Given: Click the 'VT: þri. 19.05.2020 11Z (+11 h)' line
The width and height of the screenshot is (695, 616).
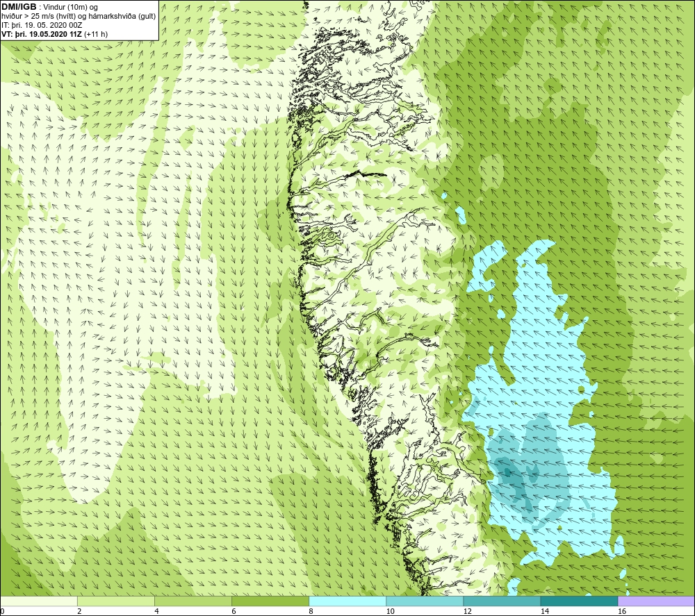Looking at the screenshot, I should pyautogui.click(x=54, y=34).
